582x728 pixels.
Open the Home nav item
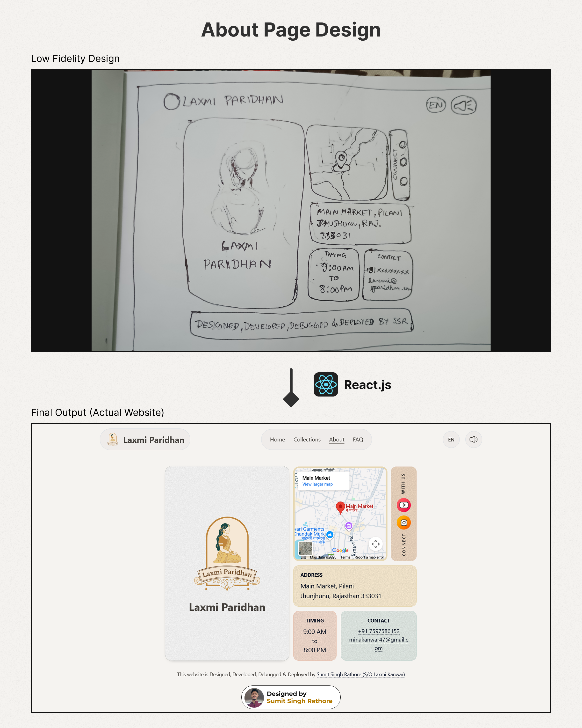pyautogui.click(x=277, y=439)
